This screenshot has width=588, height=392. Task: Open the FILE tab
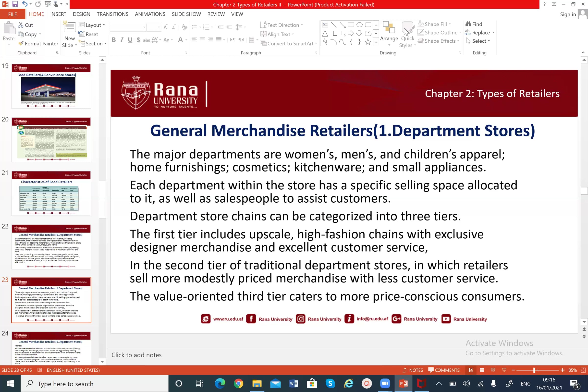[12, 14]
